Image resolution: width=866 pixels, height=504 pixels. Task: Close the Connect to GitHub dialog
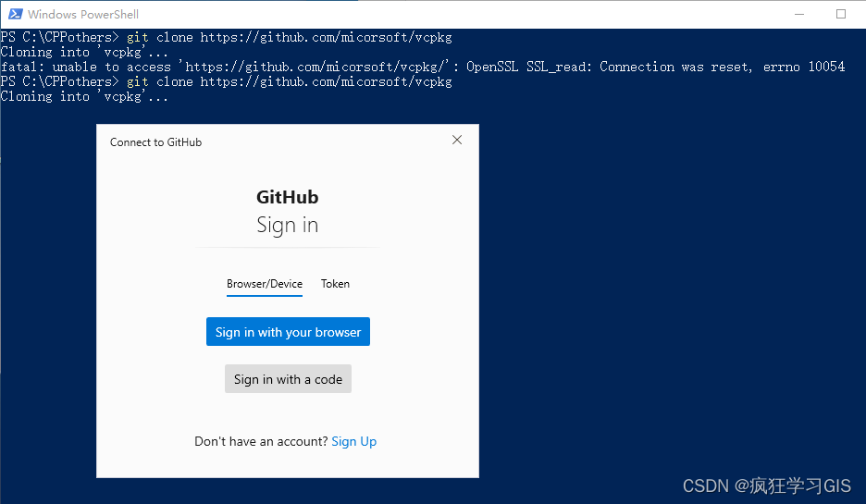pyautogui.click(x=457, y=141)
